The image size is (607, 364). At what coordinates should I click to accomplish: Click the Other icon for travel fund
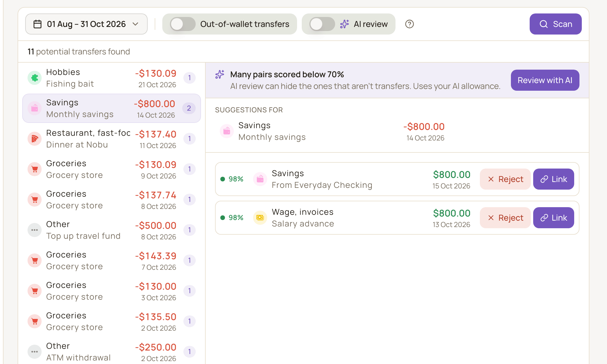click(x=35, y=230)
